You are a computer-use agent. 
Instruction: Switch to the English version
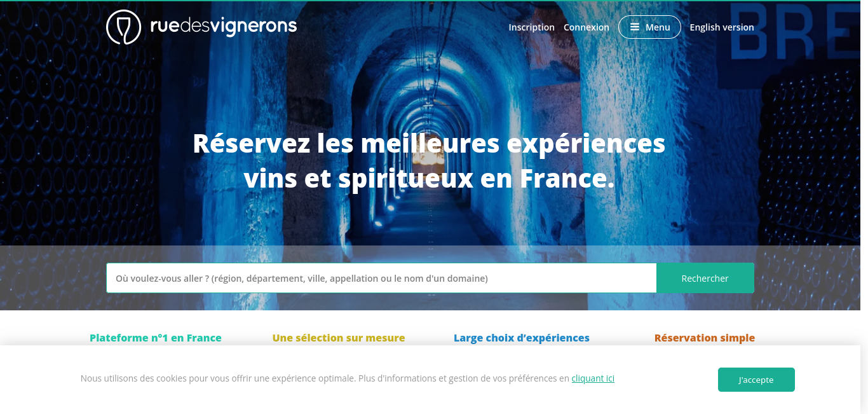click(722, 27)
